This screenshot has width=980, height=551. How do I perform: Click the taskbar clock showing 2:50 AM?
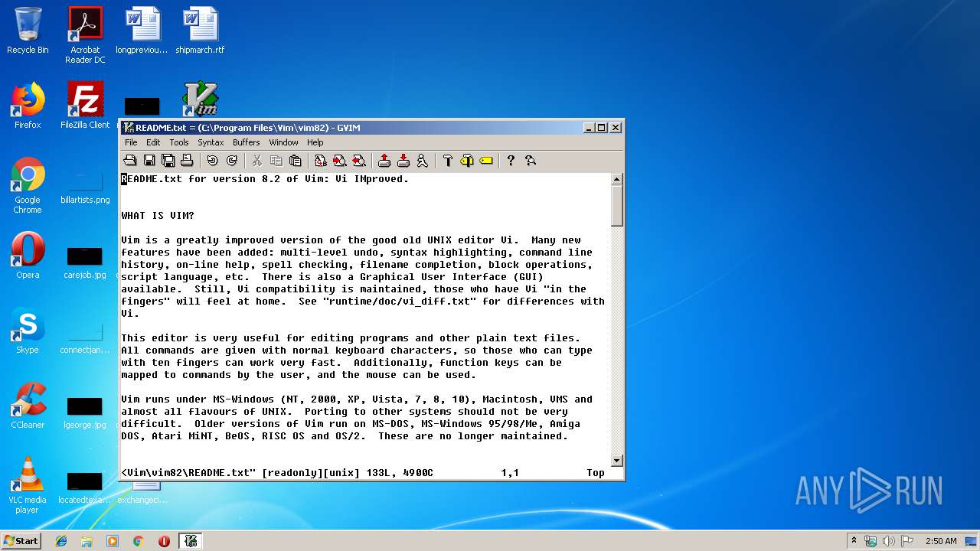coord(941,541)
